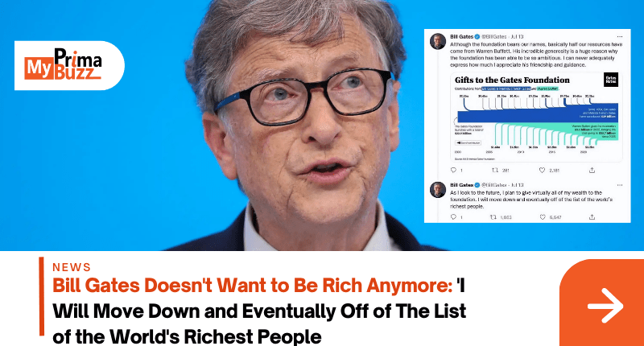Image resolution: width=644 pixels, height=346 pixels.
Task: Click Bill Gates avatar on second tweet
Action: click(438, 190)
